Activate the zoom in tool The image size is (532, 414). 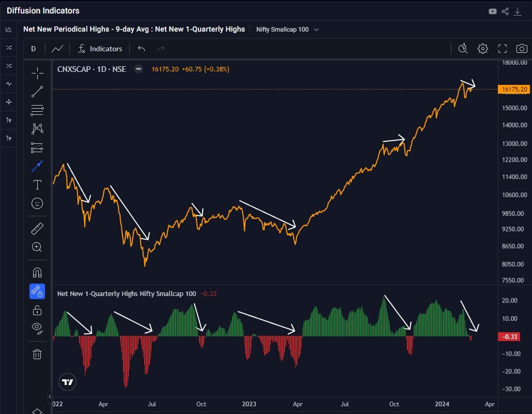37,247
